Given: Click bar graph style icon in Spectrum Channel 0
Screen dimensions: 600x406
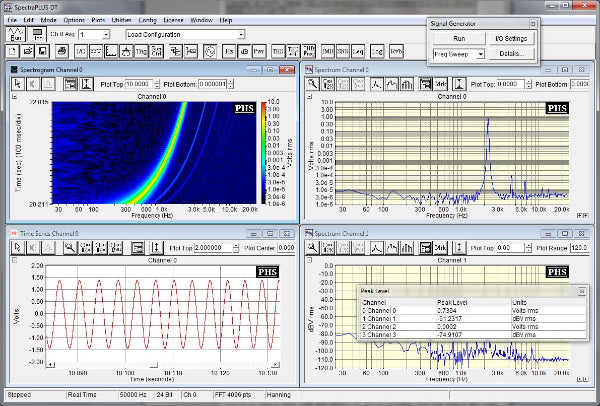Looking at the screenshot, I should tap(407, 84).
